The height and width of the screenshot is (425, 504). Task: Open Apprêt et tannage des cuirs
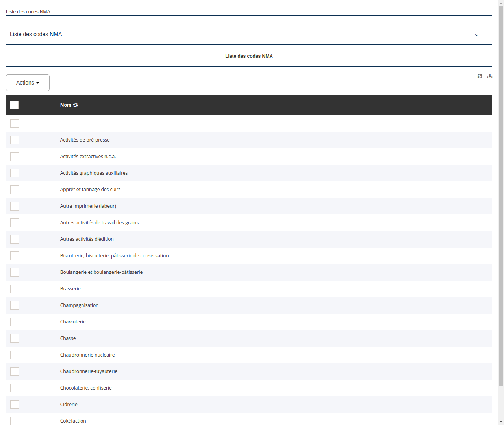coord(90,189)
